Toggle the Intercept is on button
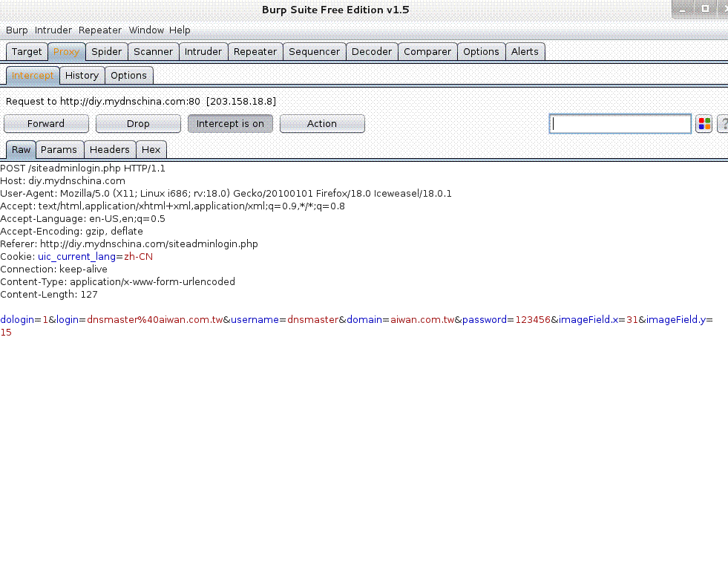Screen dimensions: 728x562 (x=230, y=123)
